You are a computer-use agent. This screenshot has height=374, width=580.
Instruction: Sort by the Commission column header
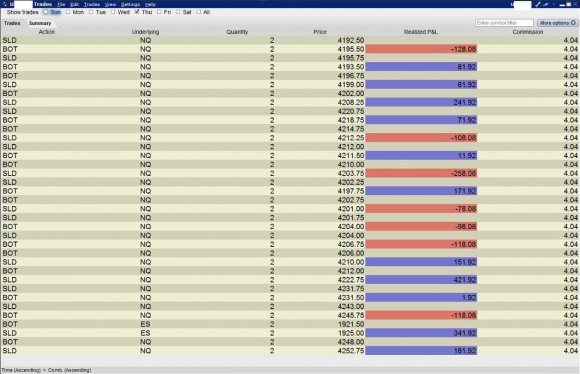(x=528, y=32)
